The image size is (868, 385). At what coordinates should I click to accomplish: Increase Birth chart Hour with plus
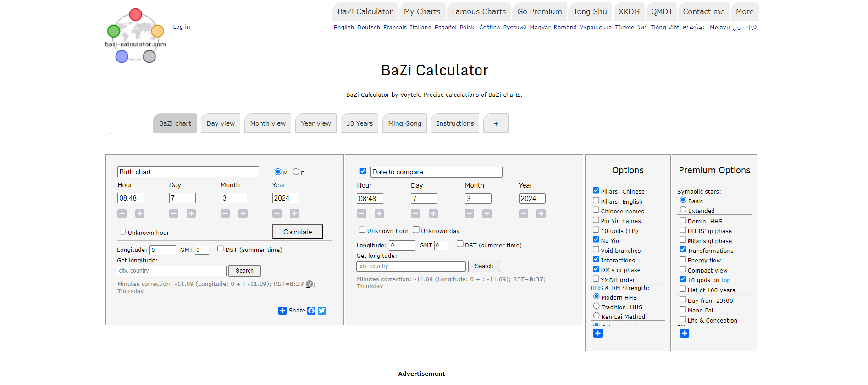[x=140, y=213]
